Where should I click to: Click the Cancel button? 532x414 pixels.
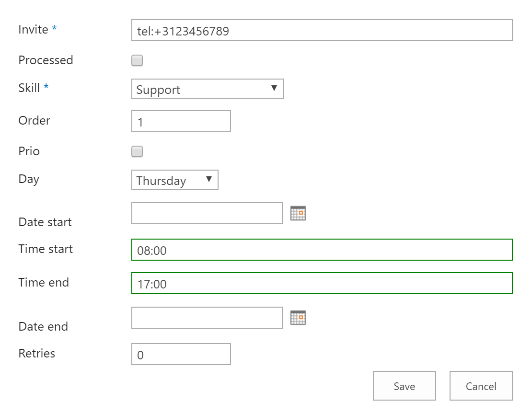(481, 386)
